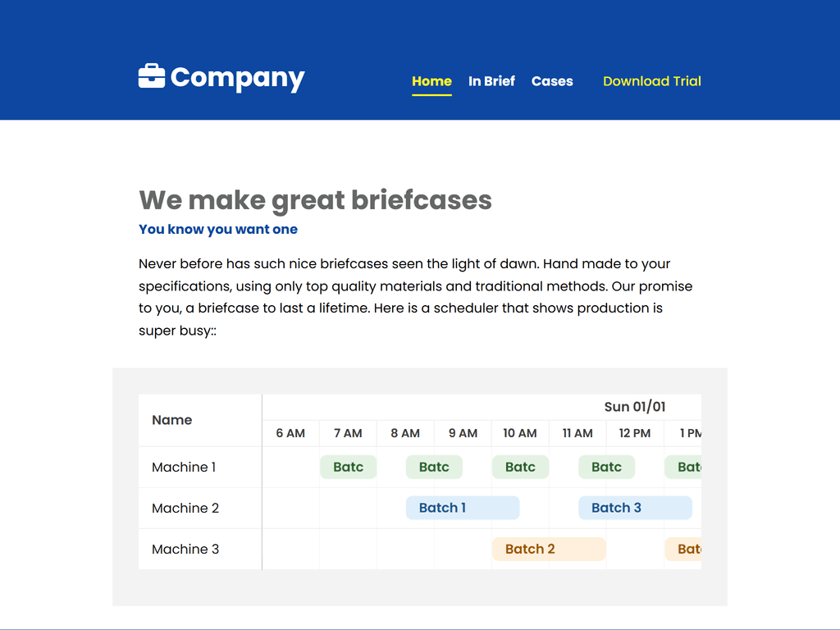Click the 12 PM time header
840x630 pixels.
pos(635,433)
